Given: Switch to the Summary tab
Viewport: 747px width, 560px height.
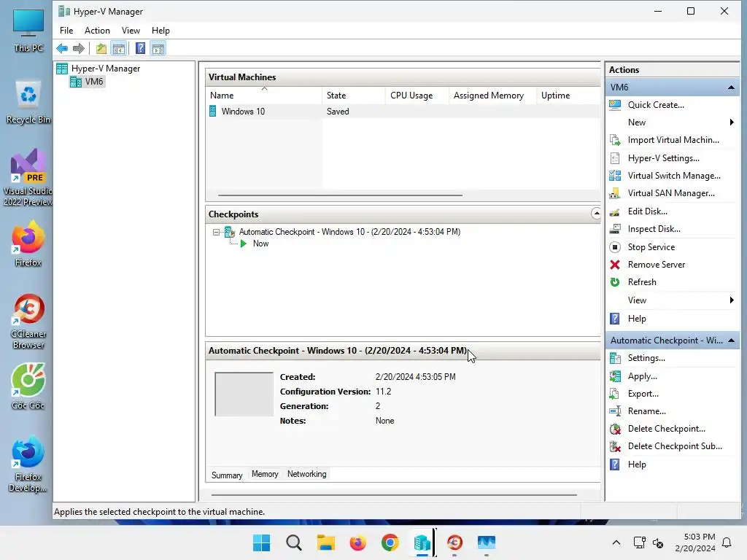Looking at the screenshot, I should pyautogui.click(x=227, y=475).
